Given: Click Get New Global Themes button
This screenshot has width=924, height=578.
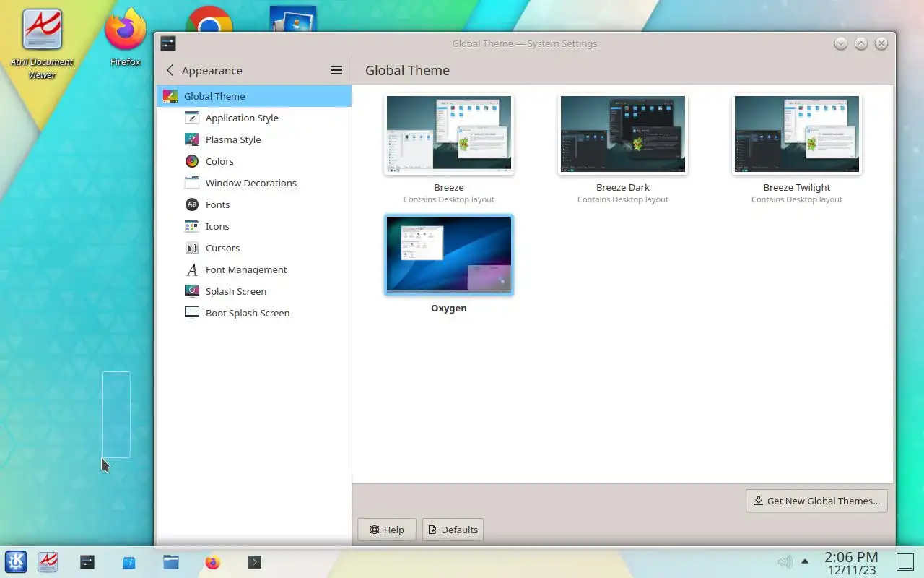Looking at the screenshot, I should click(x=816, y=501).
